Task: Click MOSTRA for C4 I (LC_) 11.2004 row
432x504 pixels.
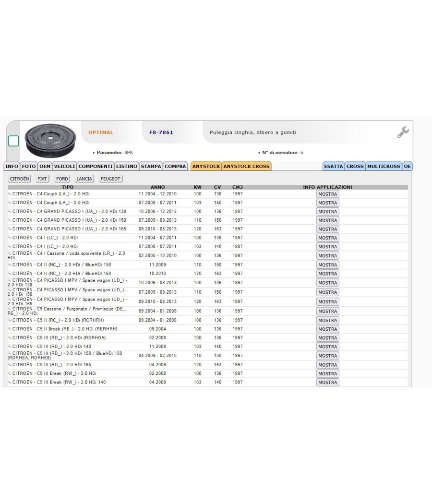Action: click(x=327, y=238)
